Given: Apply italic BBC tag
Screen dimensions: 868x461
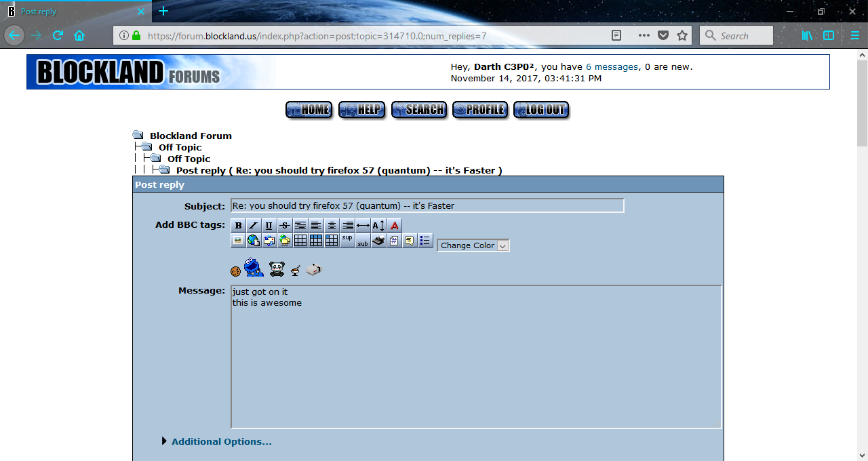Looking at the screenshot, I should point(254,226).
